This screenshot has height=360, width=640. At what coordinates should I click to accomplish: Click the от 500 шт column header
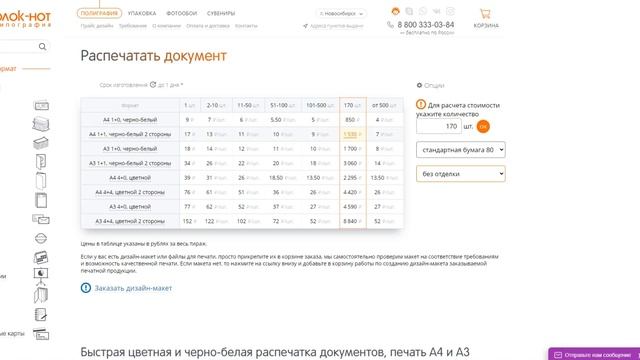click(384, 105)
